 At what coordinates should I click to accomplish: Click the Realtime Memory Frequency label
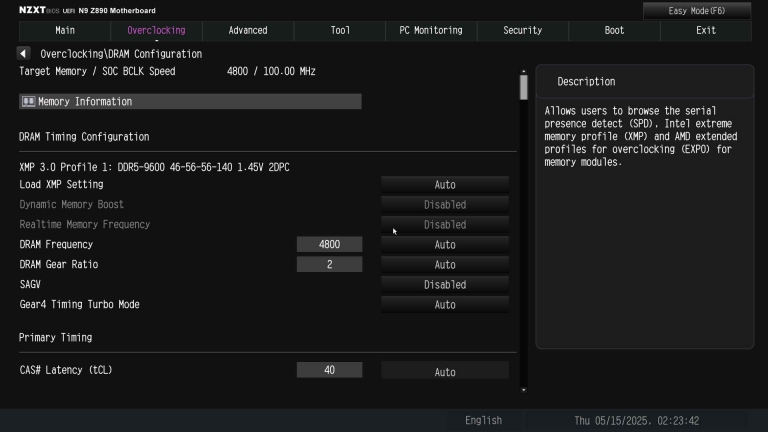pos(85,224)
